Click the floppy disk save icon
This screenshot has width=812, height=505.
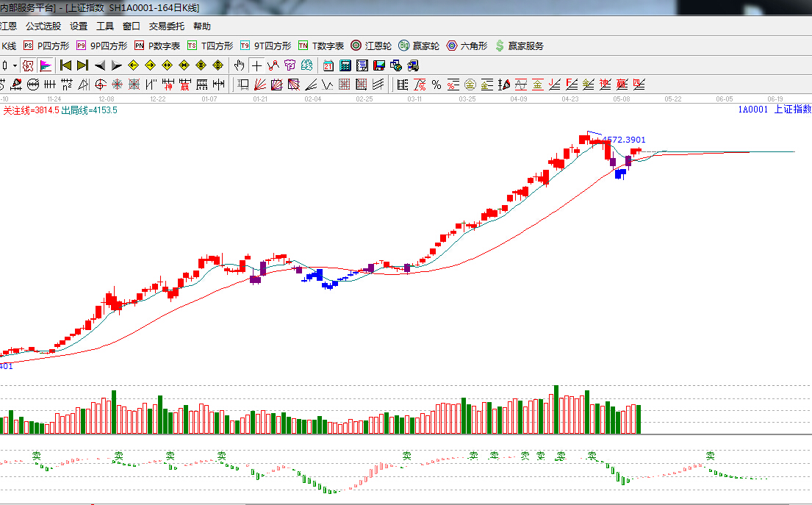[x=379, y=65]
